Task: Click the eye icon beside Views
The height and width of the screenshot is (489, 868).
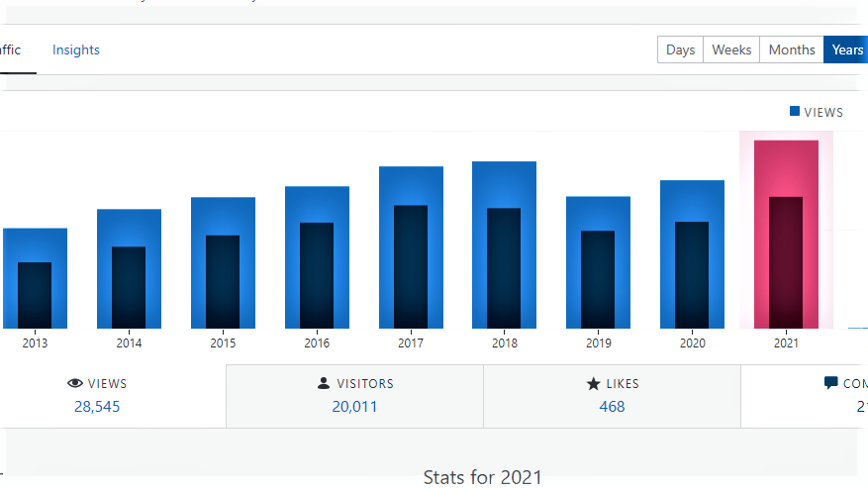Action: tap(75, 384)
